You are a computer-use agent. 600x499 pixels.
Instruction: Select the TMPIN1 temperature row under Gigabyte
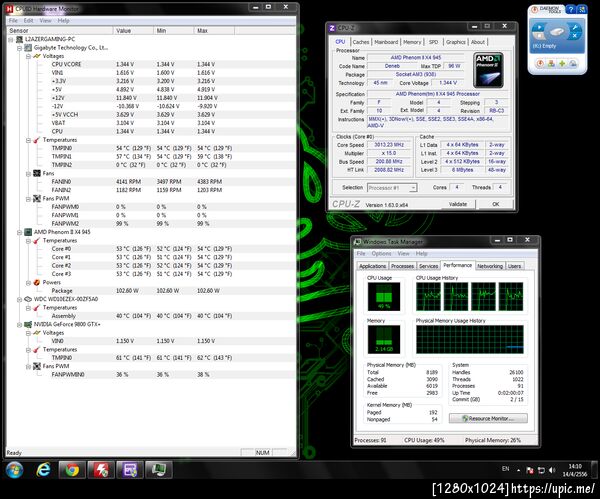pos(151,157)
